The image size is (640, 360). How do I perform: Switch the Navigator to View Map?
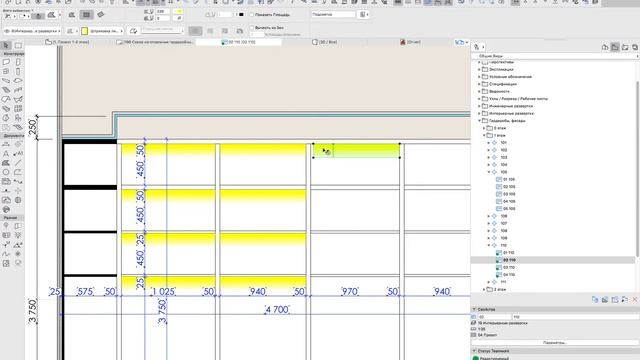[615, 47]
